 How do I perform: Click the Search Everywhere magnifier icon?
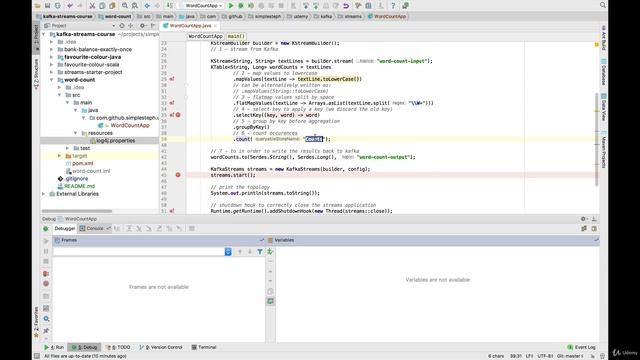click(x=602, y=5)
